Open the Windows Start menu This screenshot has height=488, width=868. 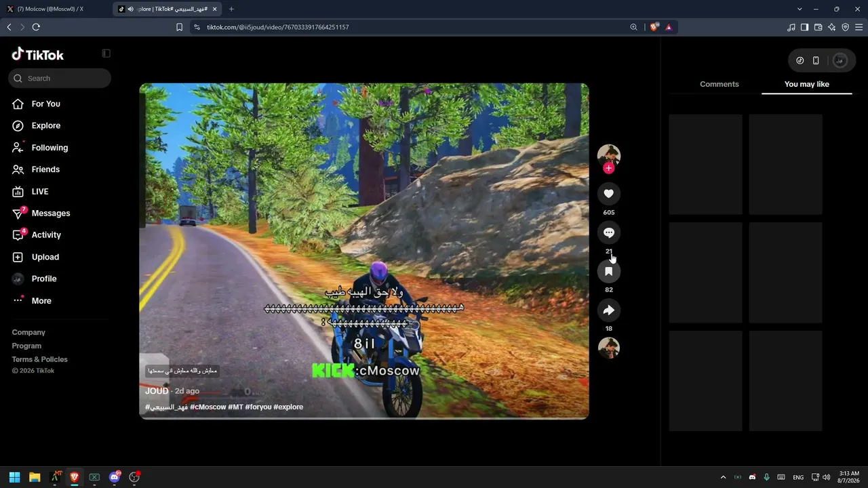coord(14,477)
